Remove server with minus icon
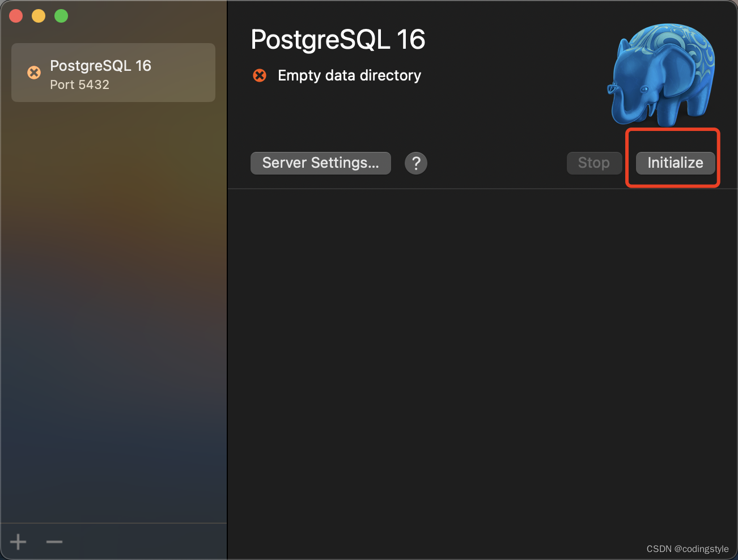Viewport: 738px width, 560px height. [54, 542]
